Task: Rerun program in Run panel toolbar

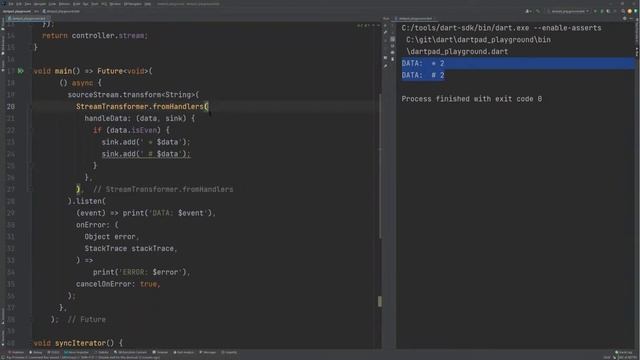Action: coord(385,25)
